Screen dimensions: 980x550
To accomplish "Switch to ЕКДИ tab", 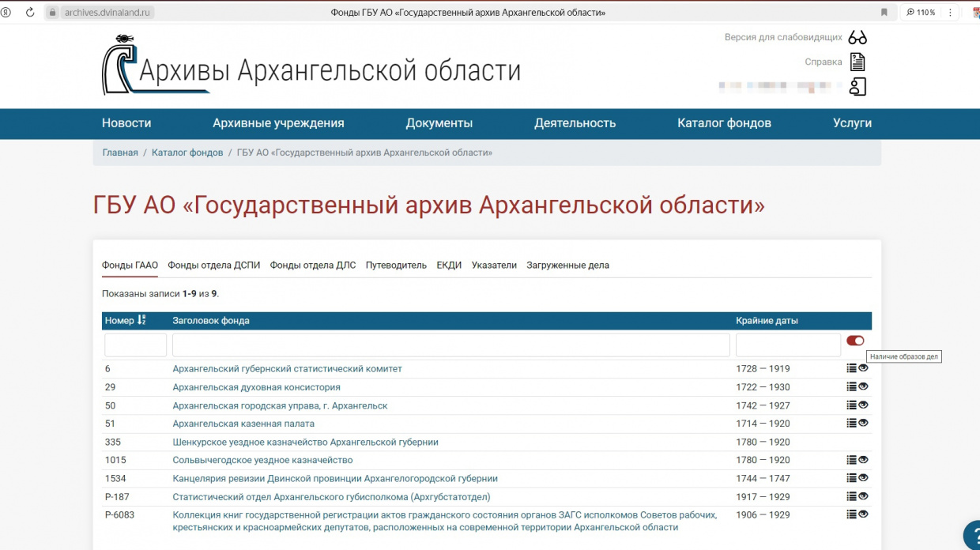I will click(x=449, y=266).
